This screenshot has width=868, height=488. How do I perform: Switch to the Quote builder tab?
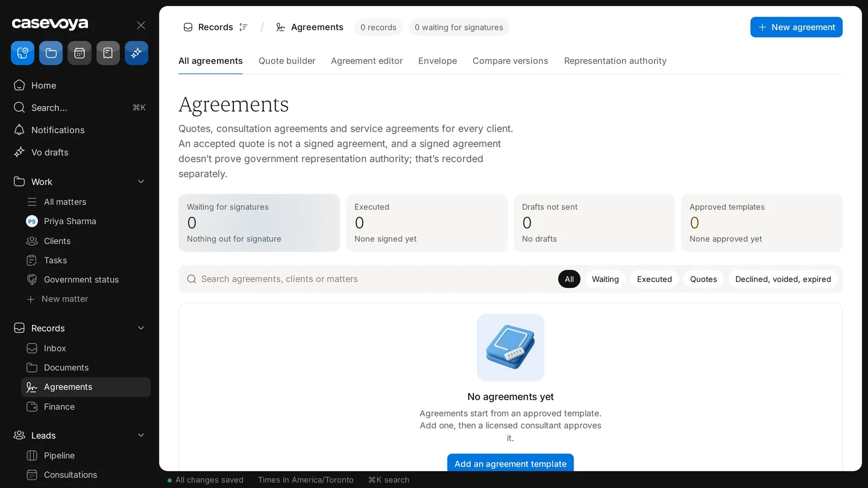click(x=287, y=61)
